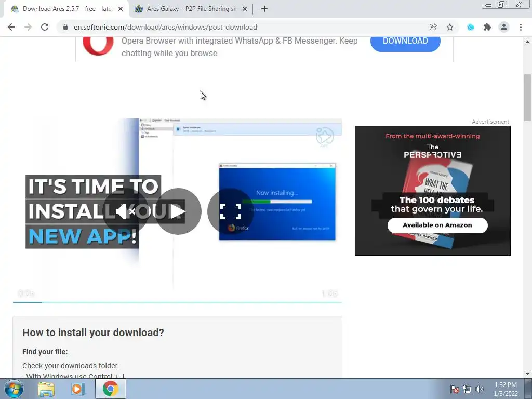Switch to Ares Galaxy P2P File Sharing tab
The width and height of the screenshot is (532, 399).
pos(191,9)
